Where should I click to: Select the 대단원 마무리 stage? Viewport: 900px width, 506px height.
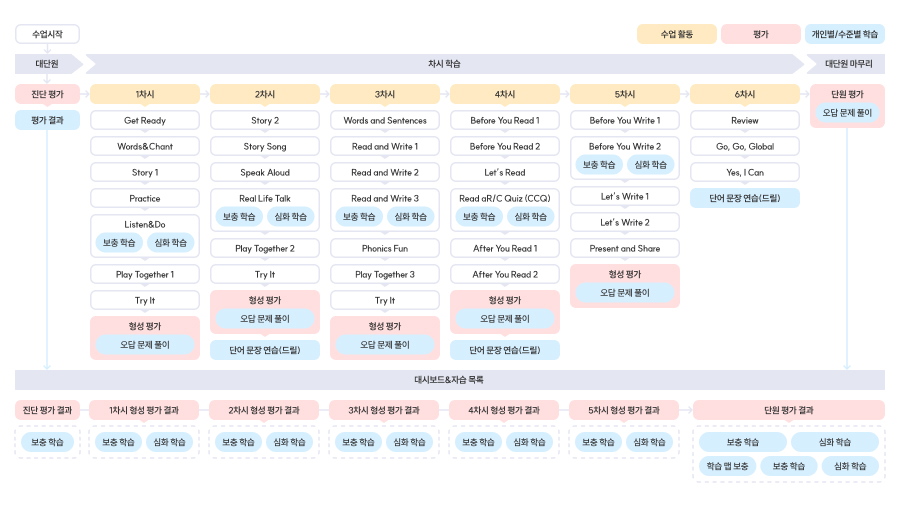(x=848, y=64)
